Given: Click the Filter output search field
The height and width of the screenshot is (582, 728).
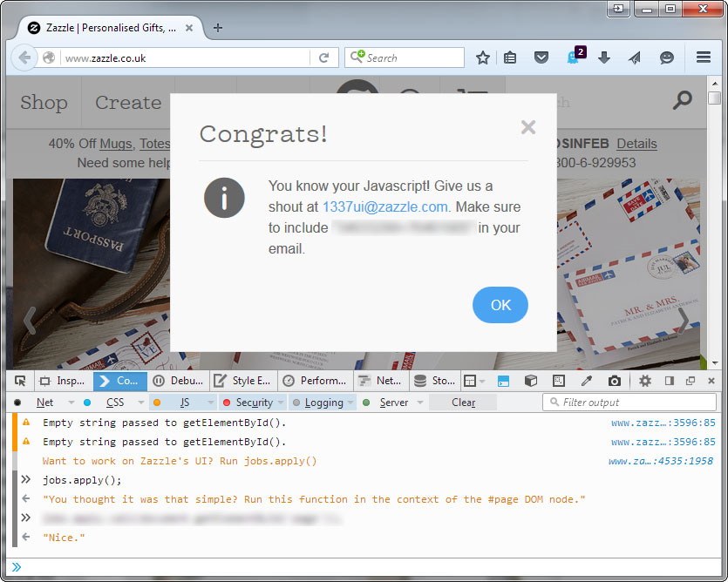Looking at the screenshot, I should click(x=628, y=402).
